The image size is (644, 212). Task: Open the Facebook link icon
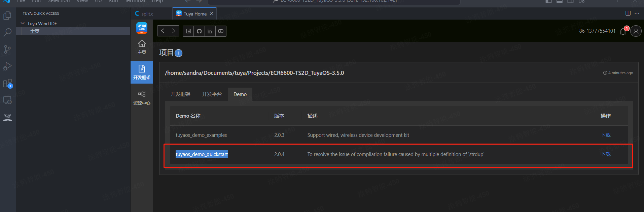tap(188, 31)
